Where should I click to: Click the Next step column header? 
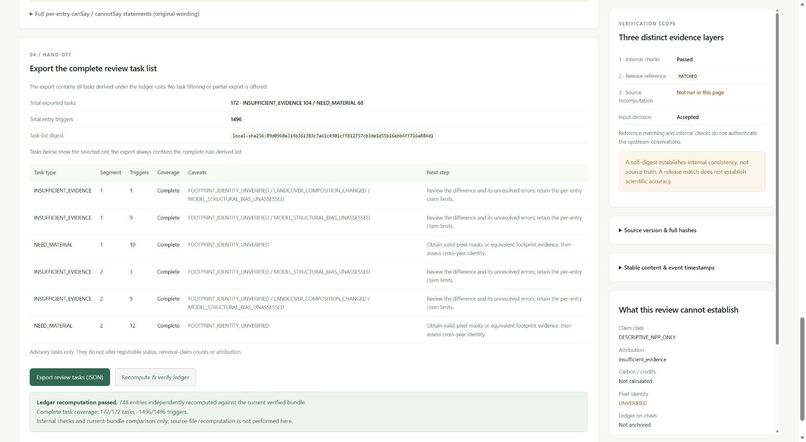pyautogui.click(x=437, y=173)
